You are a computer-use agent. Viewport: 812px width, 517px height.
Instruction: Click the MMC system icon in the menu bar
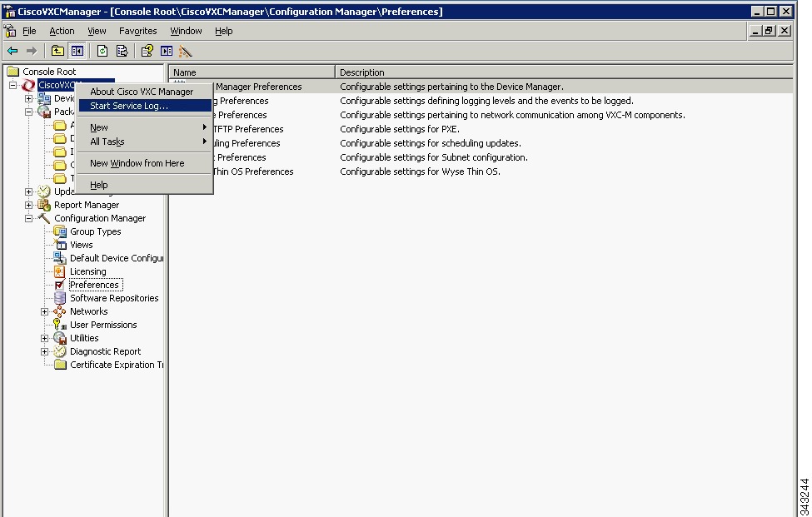coord(10,31)
